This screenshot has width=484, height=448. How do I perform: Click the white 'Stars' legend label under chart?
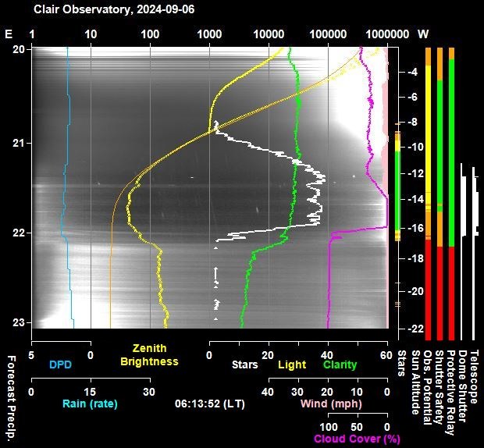tap(245, 364)
